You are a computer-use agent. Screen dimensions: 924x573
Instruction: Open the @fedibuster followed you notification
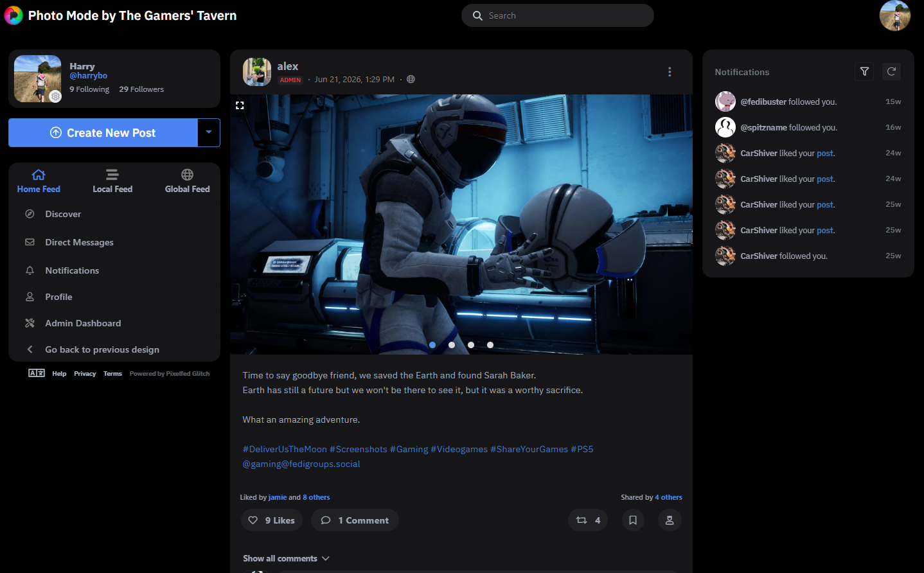click(808, 101)
